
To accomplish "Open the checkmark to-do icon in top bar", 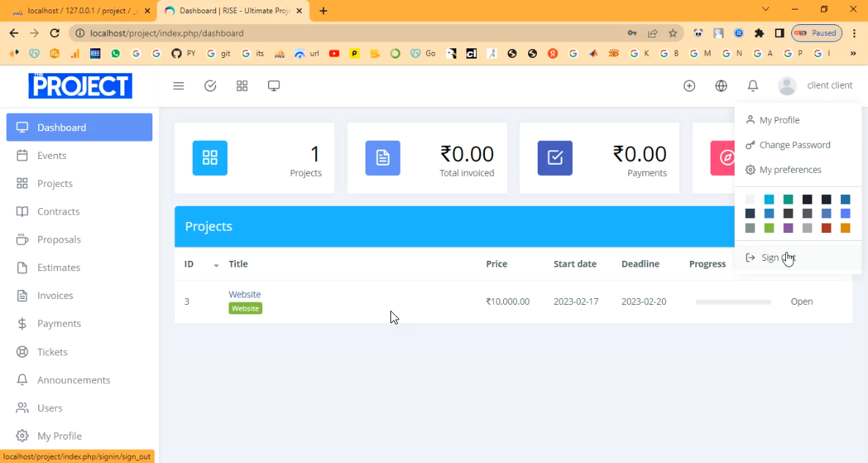I will coord(210,86).
